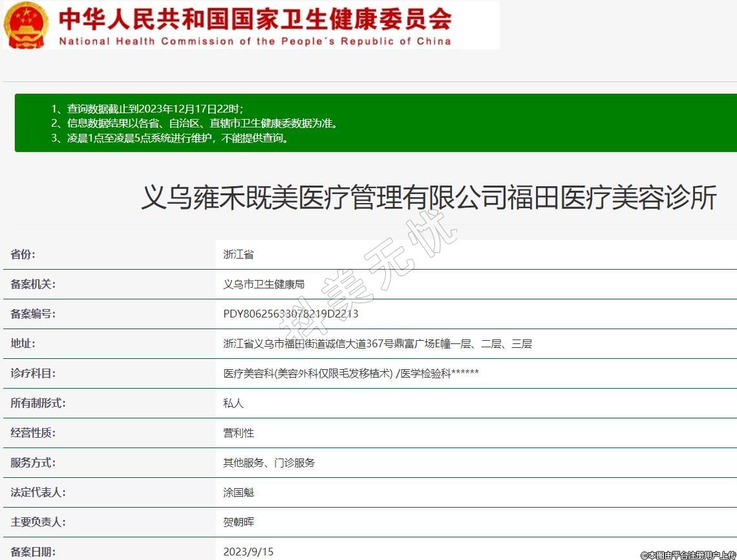
Task: Click the registration date 2023/9/15
Action: click(248, 552)
